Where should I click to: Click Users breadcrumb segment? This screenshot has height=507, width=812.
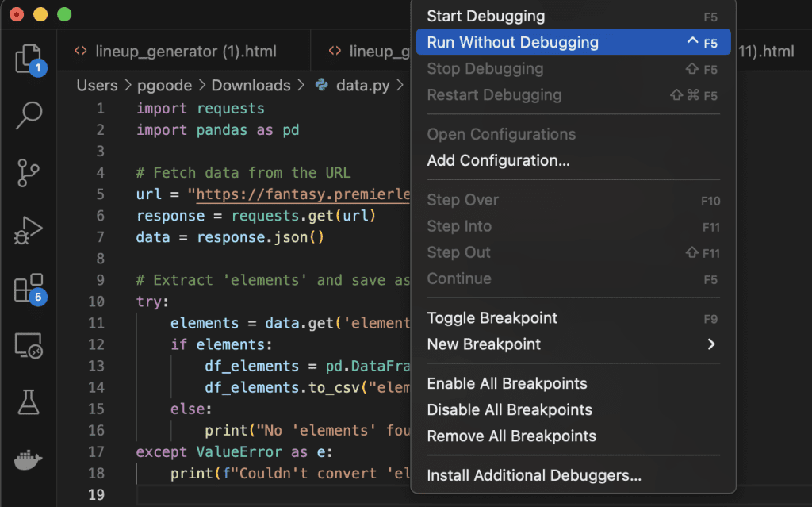tap(97, 85)
